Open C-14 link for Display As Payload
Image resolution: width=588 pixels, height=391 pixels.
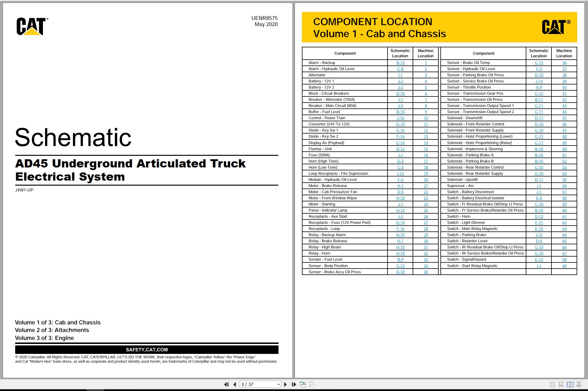click(x=400, y=143)
